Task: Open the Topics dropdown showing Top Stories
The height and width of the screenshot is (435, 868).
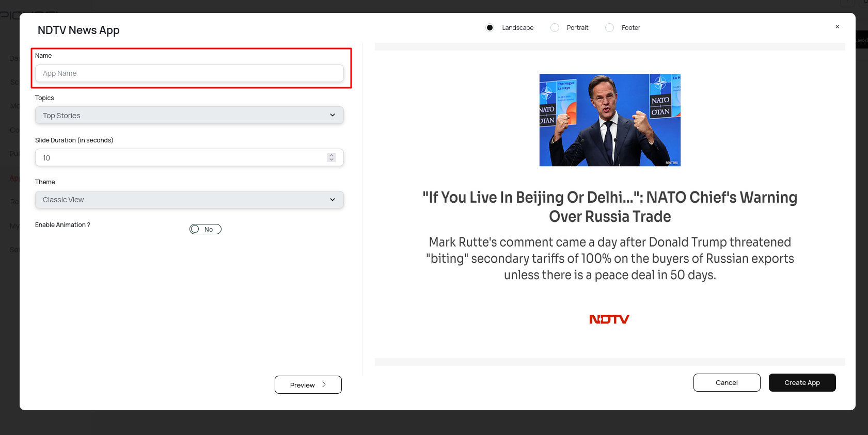Action: pyautogui.click(x=189, y=116)
